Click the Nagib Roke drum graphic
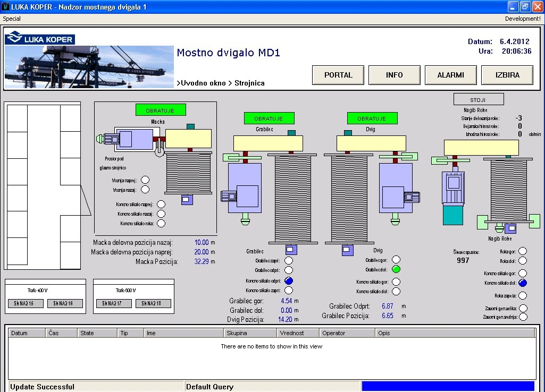This screenshot has height=392, width=545. click(x=509, y=189)
